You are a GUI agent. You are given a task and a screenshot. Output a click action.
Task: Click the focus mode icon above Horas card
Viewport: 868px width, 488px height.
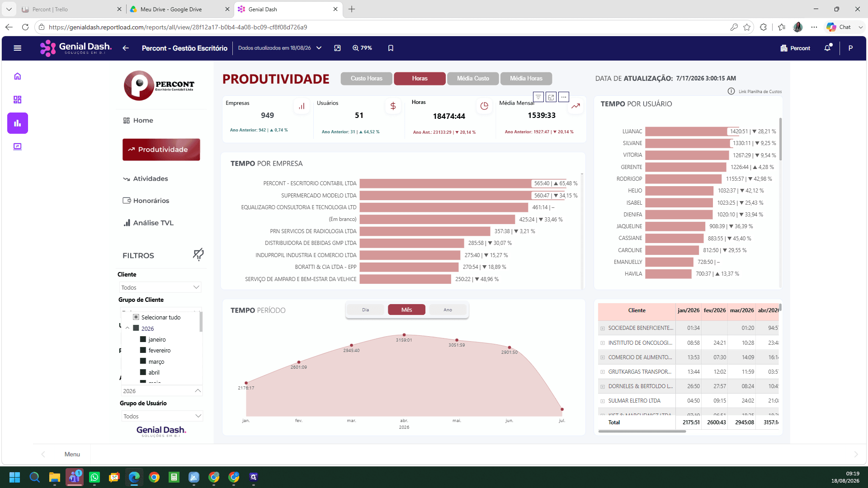pyautogui.click(x=551, y=97)
